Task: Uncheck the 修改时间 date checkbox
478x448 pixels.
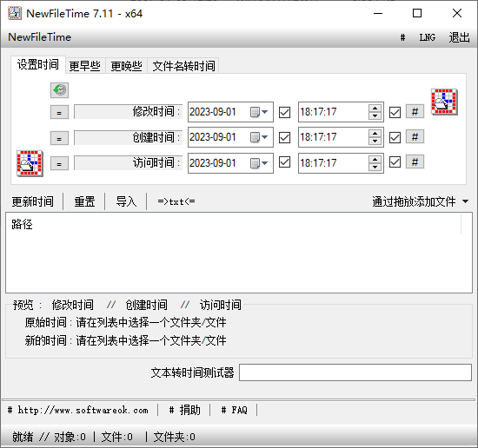Action: point(285,112)
